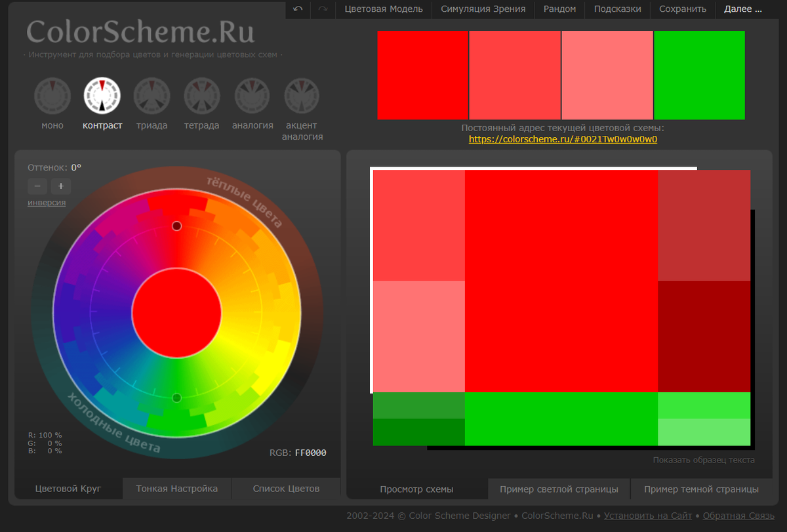This screenshot has height=532, width=787.
Task: Click the medium red top palette swatch
Action: point(515,75)
